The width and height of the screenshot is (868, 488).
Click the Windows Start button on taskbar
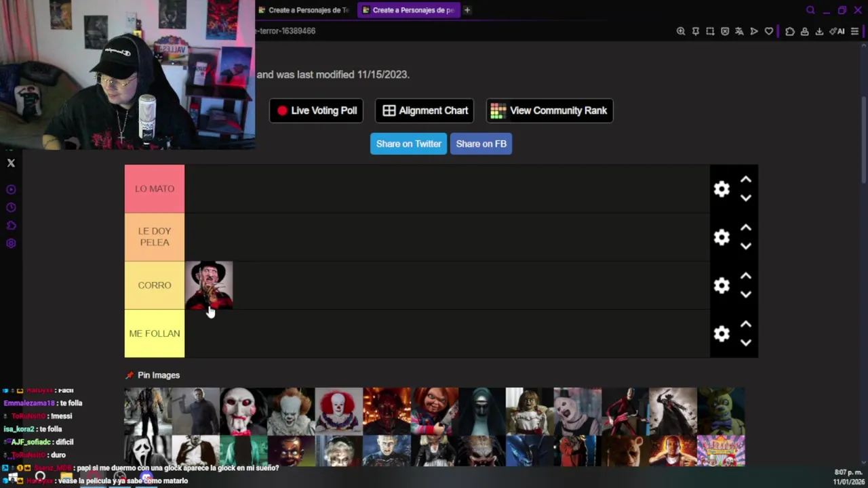12,477
